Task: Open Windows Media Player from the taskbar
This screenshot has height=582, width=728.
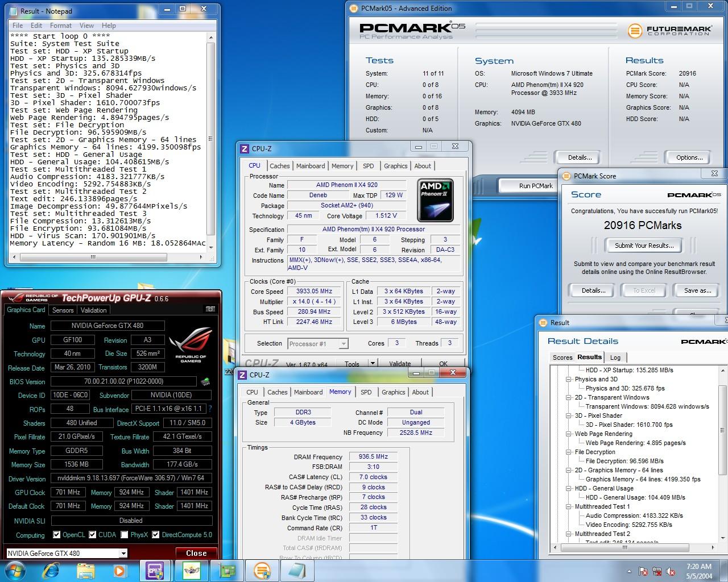Action: (119, 570)
